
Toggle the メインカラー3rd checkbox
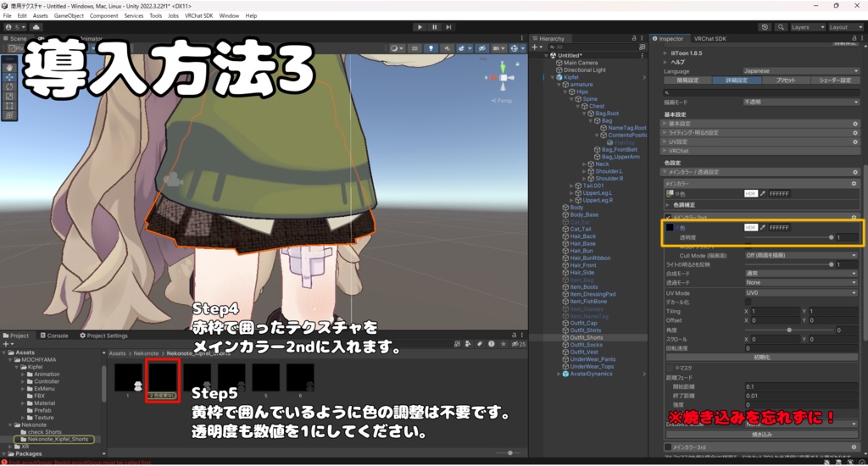pos(668,447)
